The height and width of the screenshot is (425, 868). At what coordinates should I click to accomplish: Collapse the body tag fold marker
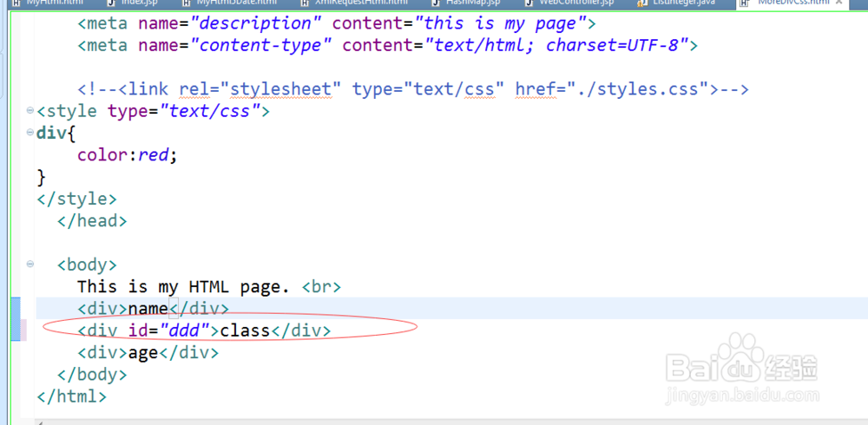30,265
